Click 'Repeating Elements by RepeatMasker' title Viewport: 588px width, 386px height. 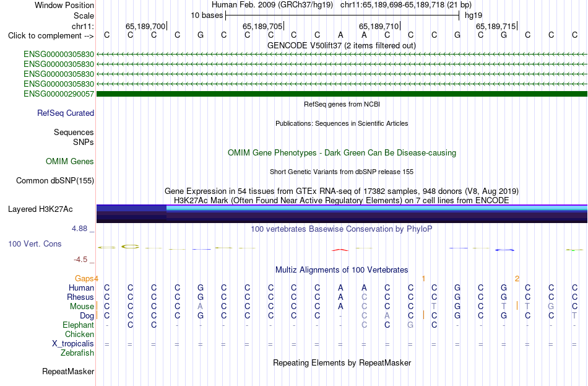point(342,363)
